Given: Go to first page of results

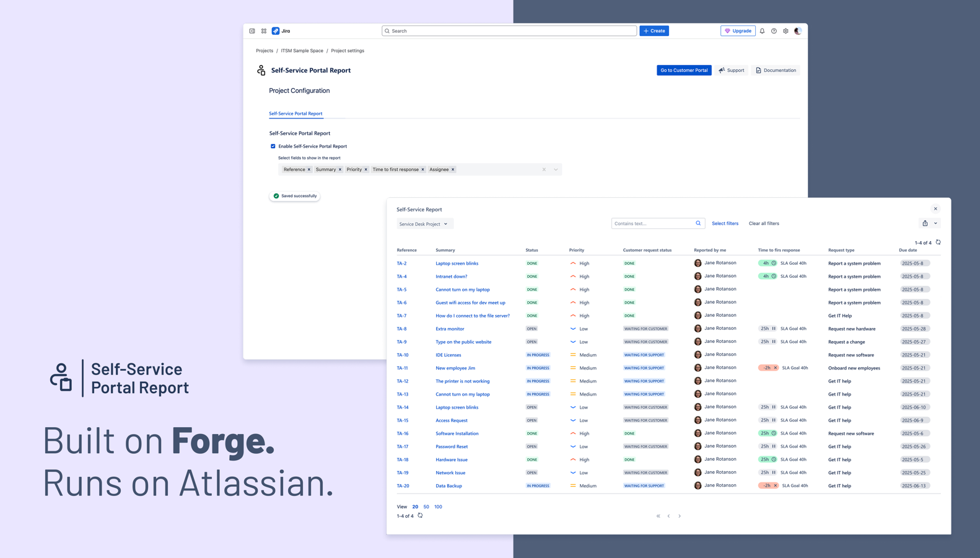Looking at the screenshot, I should pyautogui.click(x=658, y=516).
